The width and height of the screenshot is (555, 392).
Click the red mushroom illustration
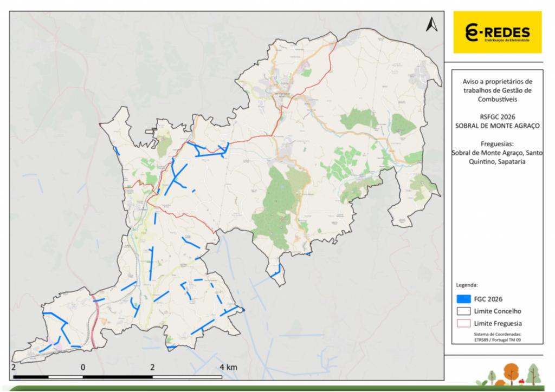pyautogui.click(x=522, y=382)
